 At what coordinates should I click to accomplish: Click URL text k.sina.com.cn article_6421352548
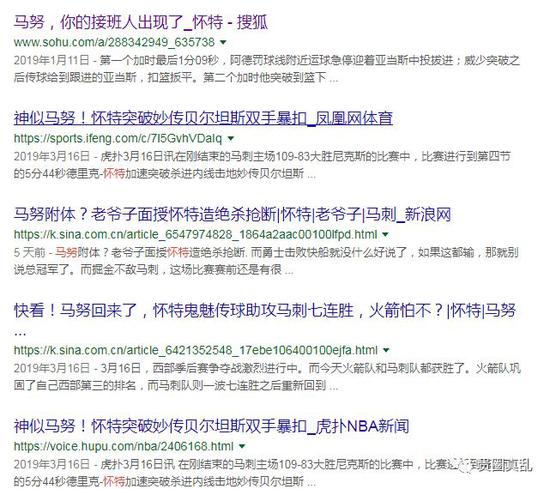pos(196,350)
